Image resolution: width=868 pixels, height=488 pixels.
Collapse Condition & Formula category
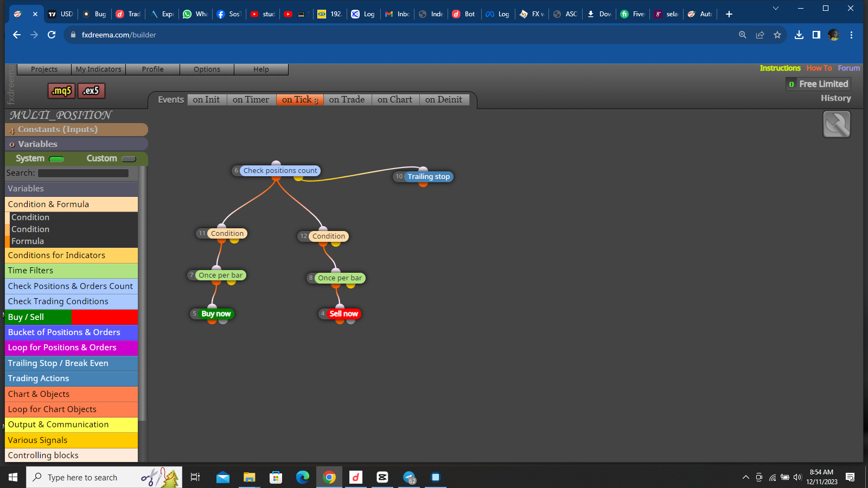pos(72,204)
